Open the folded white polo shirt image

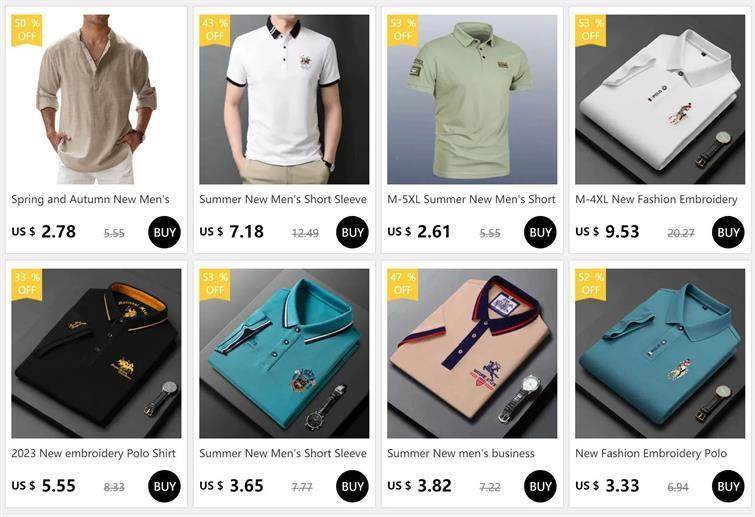[x=660, y=99]
